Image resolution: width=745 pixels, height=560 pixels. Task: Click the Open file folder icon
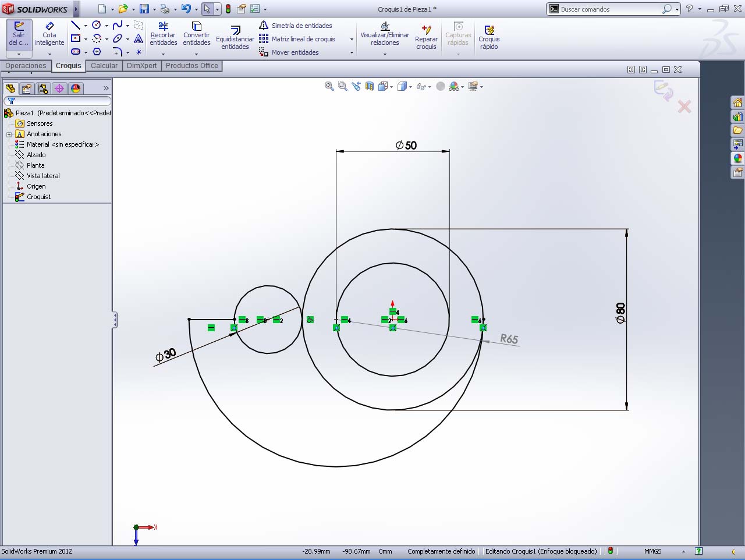click(x=123, y=9)
